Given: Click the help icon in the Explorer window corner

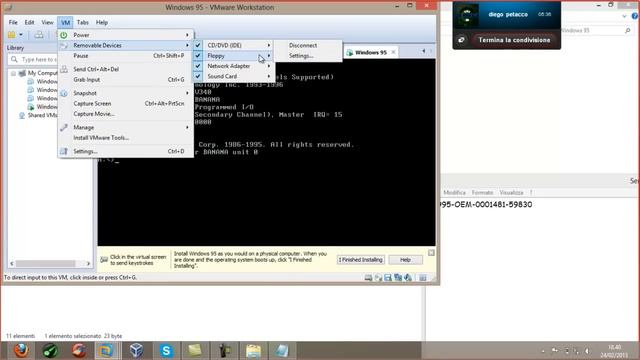Looking at the screenshot, I should [x=635, y=16].
